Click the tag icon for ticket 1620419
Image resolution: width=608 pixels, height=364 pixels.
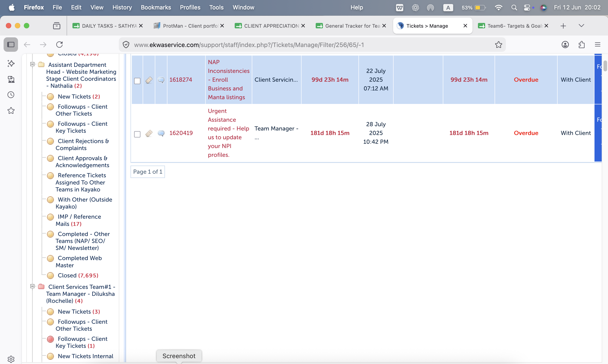(149, 133)
